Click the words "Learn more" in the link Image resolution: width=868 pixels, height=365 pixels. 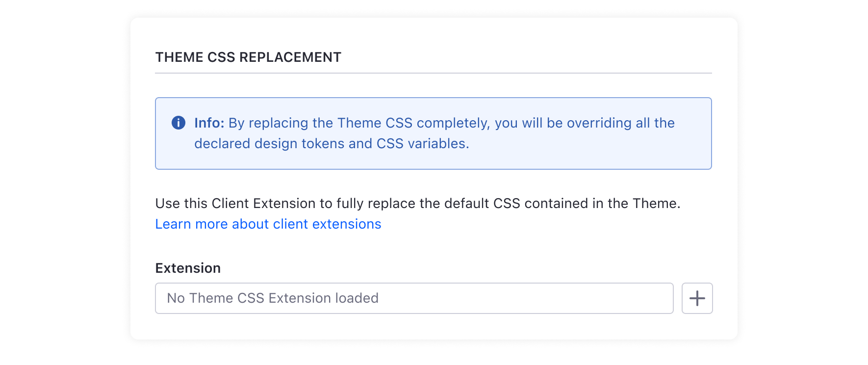pyautogui.click(x=191, y=224)
